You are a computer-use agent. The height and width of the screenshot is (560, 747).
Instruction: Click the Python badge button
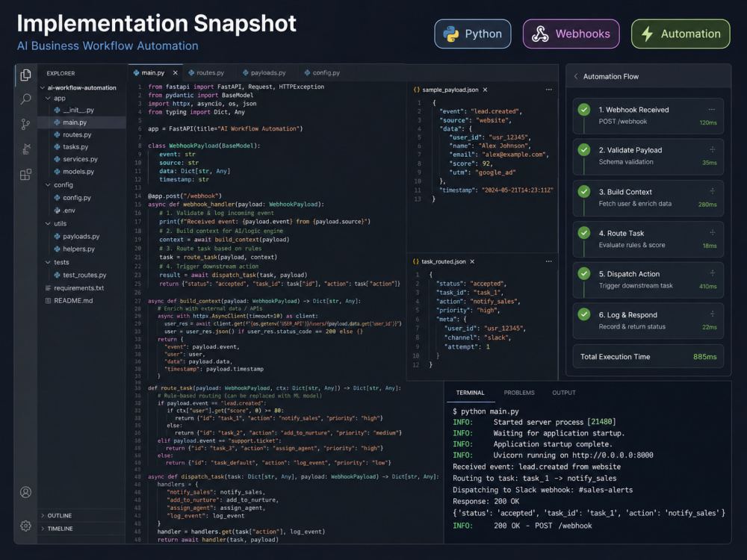[x=473, y=34]
